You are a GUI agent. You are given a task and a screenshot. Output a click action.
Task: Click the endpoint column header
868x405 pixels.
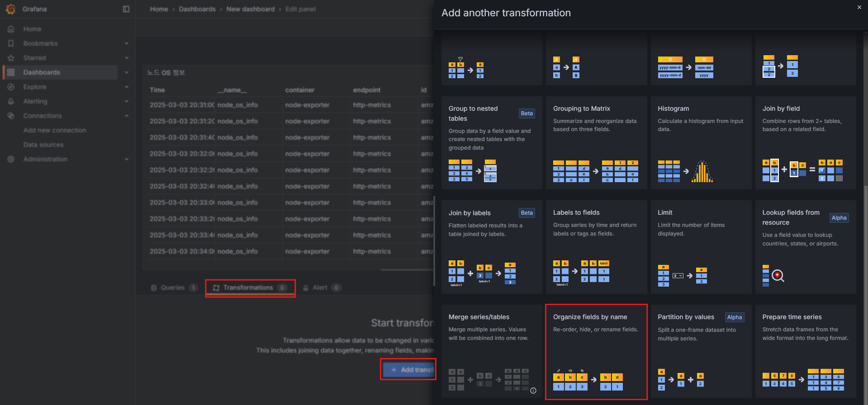(x=367, y=90)
